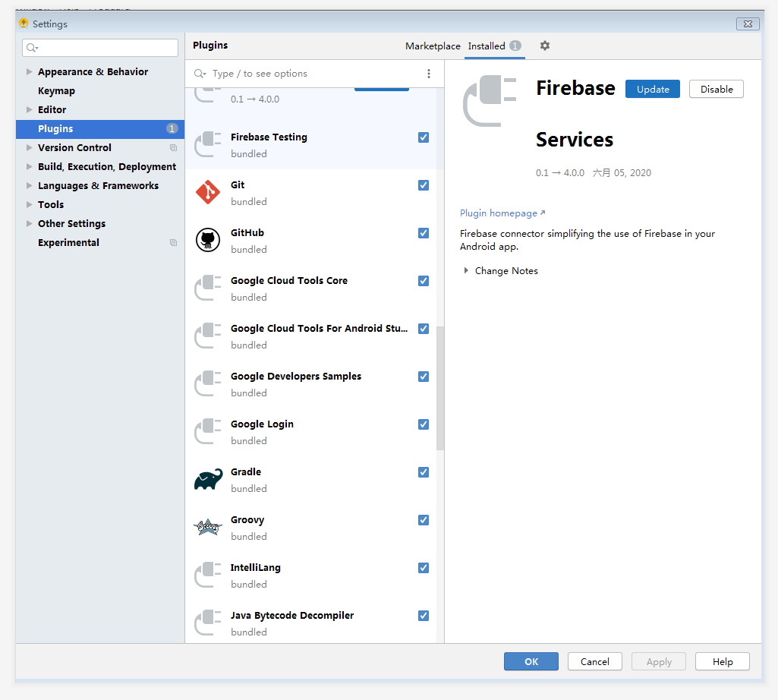Image resolution: width=778 pixels, height=700 pixels.
Task: Expand the Change Notes section
Action: pos(466,270)
